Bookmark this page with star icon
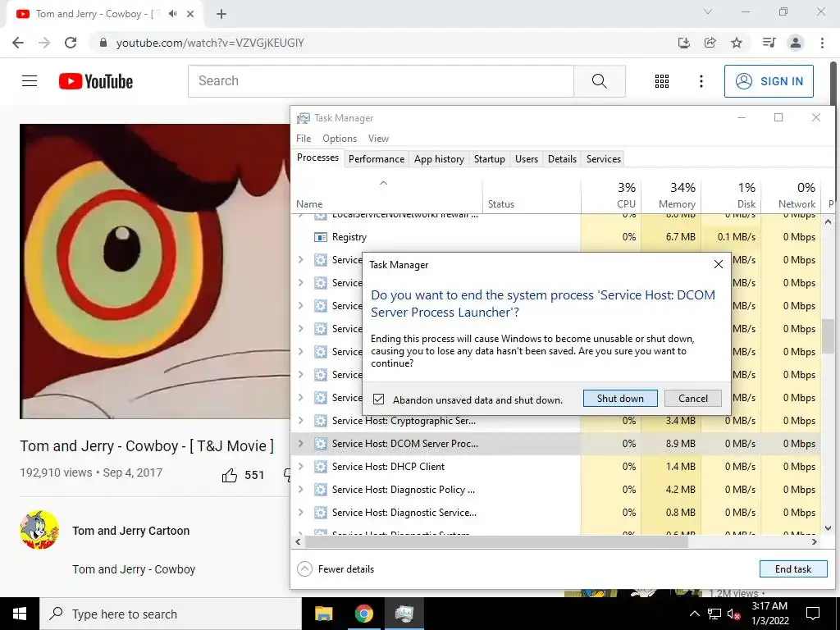This screenshot has height=630, width=840. click(x=737, y=43)
